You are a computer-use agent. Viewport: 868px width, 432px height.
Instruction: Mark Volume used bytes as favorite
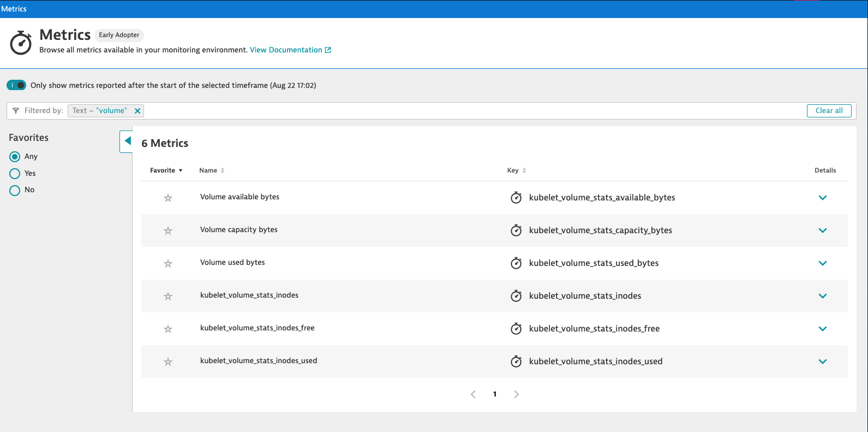point(168,263)
